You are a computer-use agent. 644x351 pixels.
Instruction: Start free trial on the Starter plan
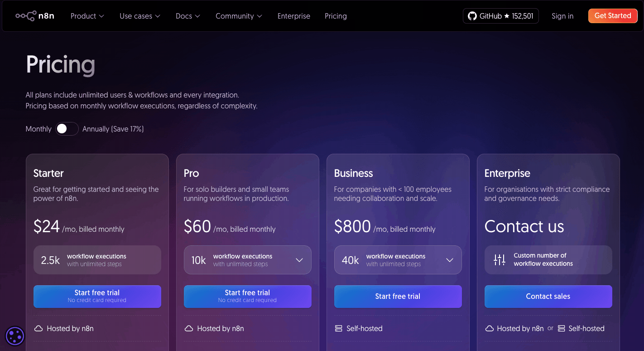point(97,296)
